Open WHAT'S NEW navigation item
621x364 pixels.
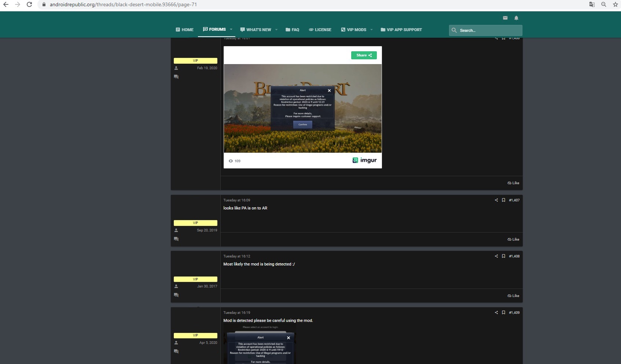coord(256,30)
